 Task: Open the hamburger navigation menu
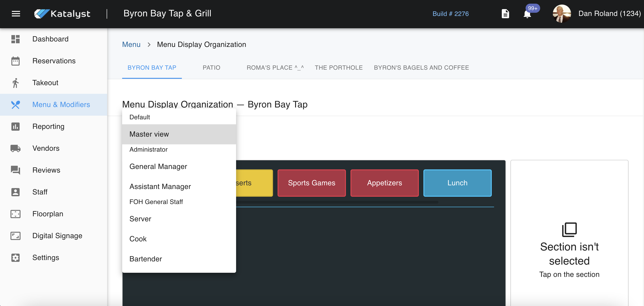click(16, 14)
